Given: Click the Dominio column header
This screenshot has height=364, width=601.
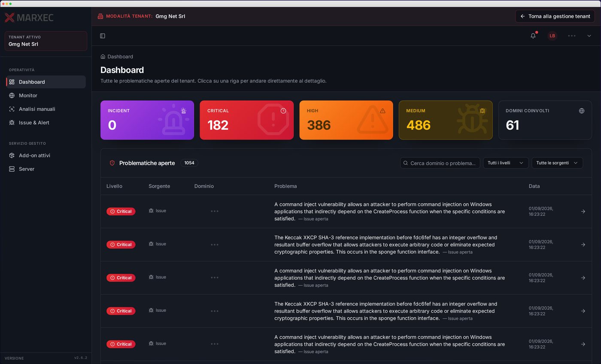Looking at the screenshot, I should (x=204, y=186).
